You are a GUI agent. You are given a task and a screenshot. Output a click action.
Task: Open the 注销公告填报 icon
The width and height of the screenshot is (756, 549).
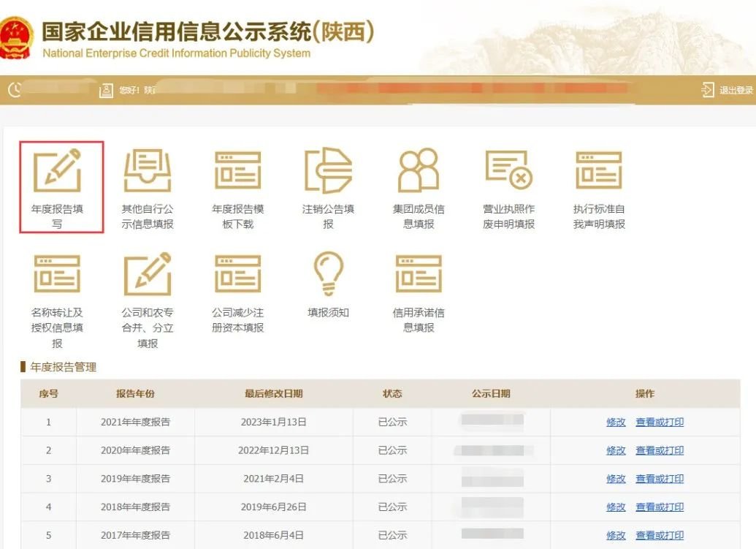(x=328, y=170)
